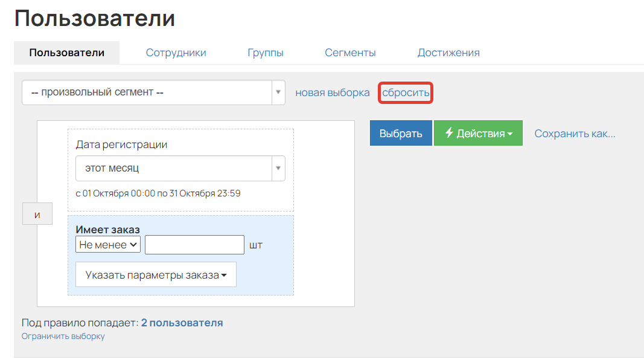Click the lightning bolt icon in Действия
This screenshot has height=362, width=644.
(x=449, y=132)
